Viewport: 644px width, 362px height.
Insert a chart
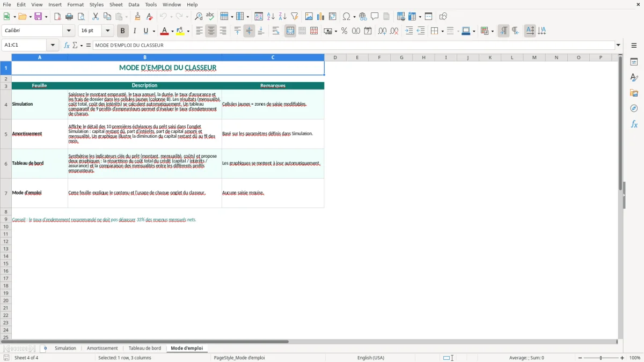321,17
